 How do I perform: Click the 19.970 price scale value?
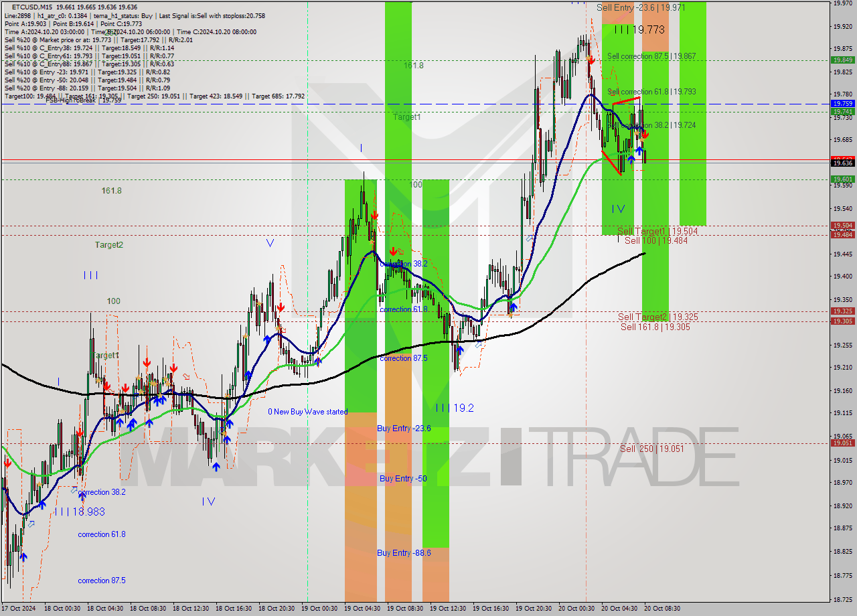pyautogui.click(x=842, y=3)
